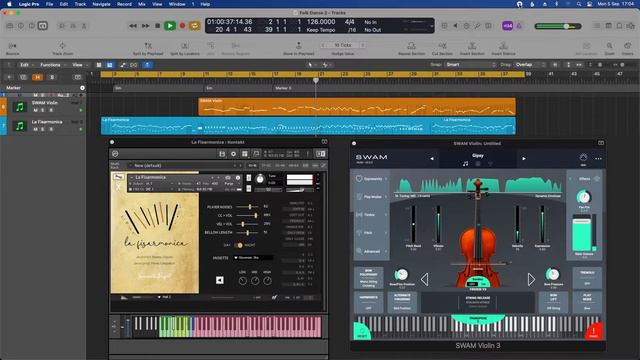640x360 pixels.
Task: Toggle the purple count-in button
Action: tap(507, 26)
